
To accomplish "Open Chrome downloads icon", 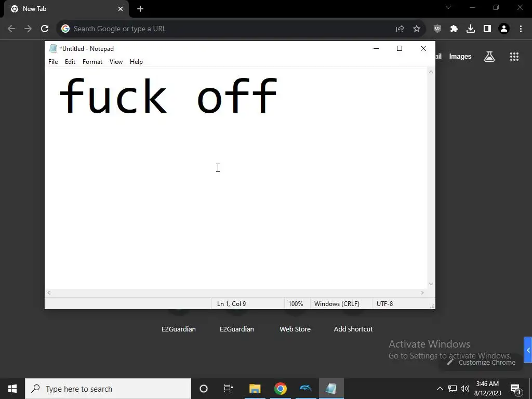I will (x=471, y=29).
